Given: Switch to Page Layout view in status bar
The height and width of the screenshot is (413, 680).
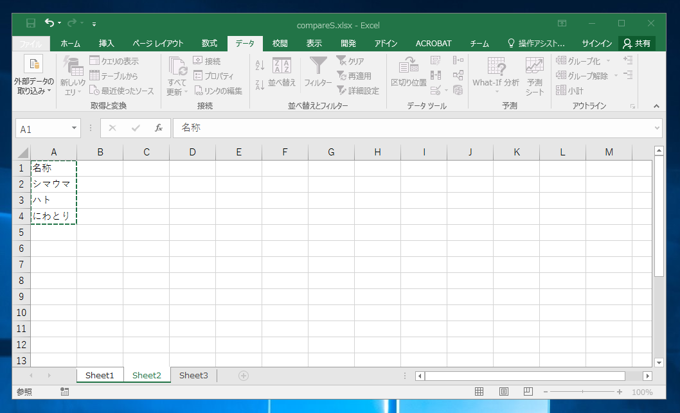Looking at the screenshot, I should (x=503, y=392).
